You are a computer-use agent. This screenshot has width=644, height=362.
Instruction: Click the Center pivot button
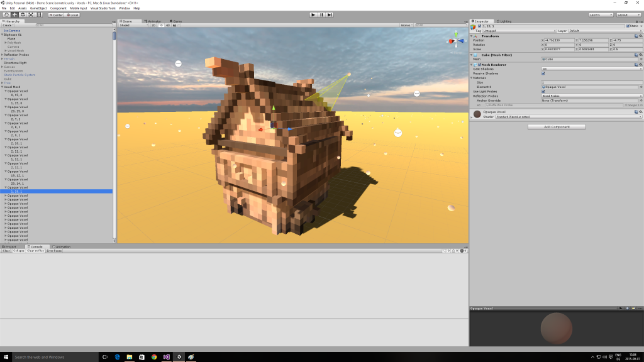pos(56,15)
